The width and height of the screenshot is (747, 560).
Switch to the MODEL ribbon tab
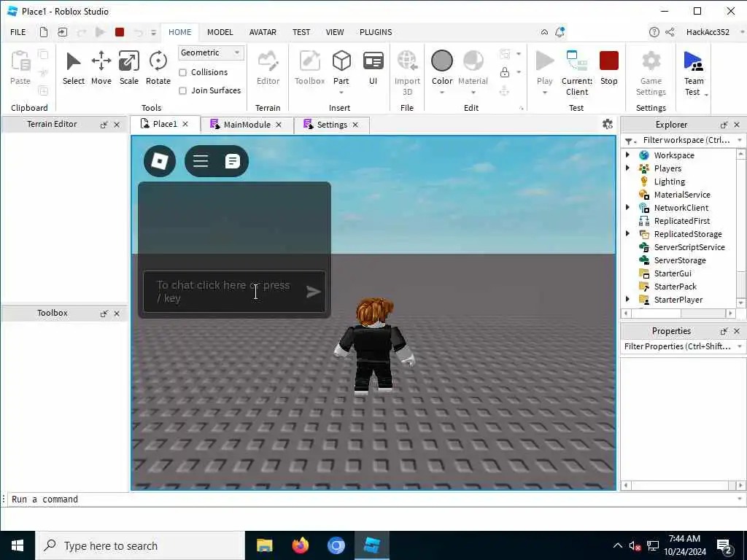pos(220,32)
